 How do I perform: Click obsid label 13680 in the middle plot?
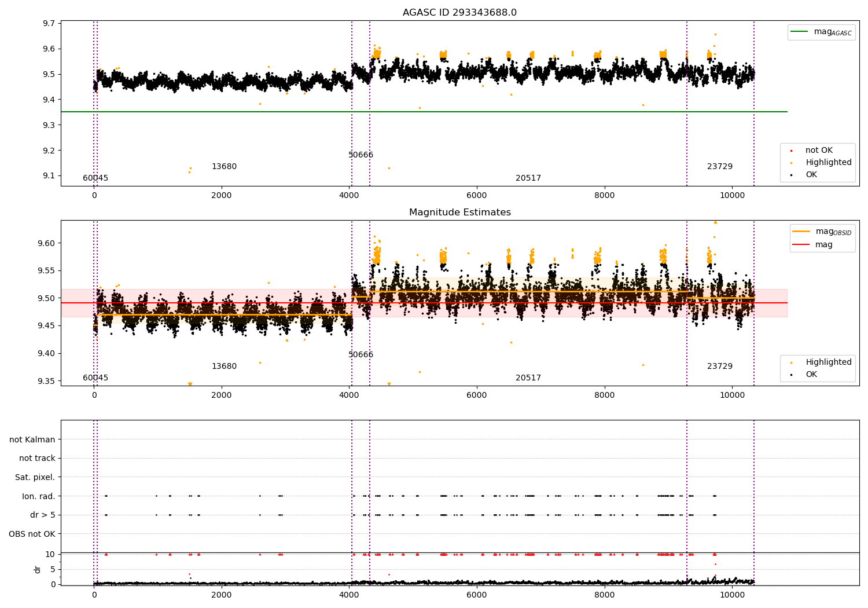pyautogui.click(x=224, y=367)
